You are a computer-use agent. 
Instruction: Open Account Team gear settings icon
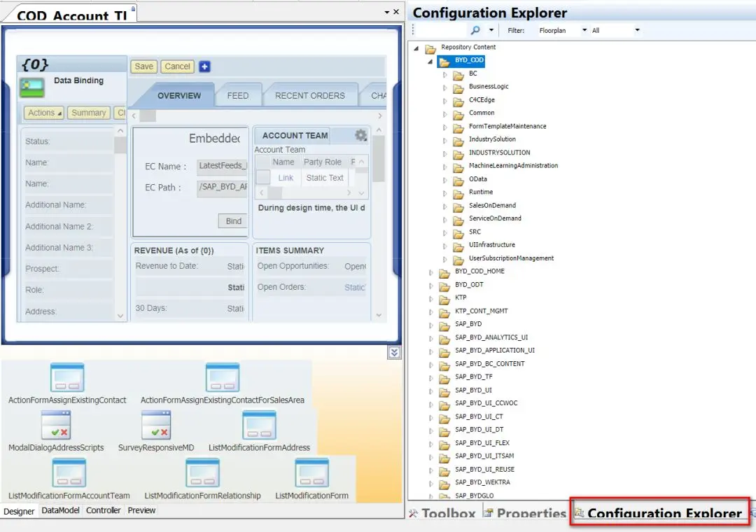coord(360,135)
